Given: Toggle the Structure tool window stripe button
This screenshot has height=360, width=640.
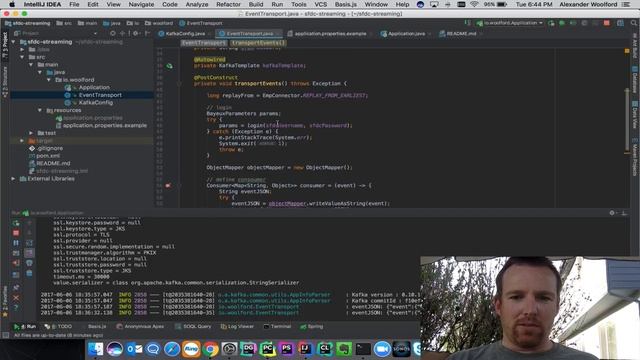Looking at the screenshot, I should 5,81.
